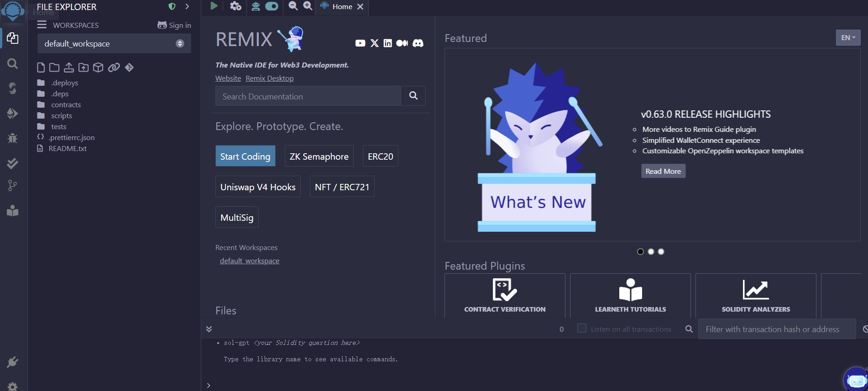Upload files into workspace icon
The image size is (868, 391).
(69, 68)
